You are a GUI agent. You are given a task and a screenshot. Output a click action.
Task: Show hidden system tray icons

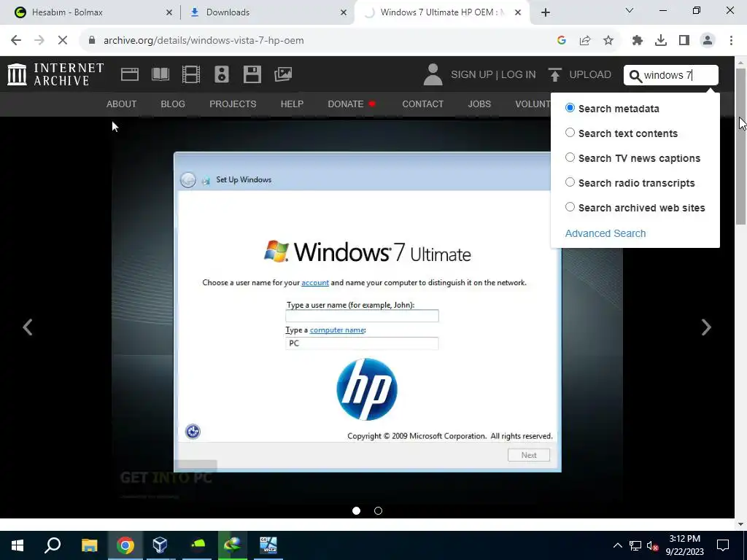(617, 545)
